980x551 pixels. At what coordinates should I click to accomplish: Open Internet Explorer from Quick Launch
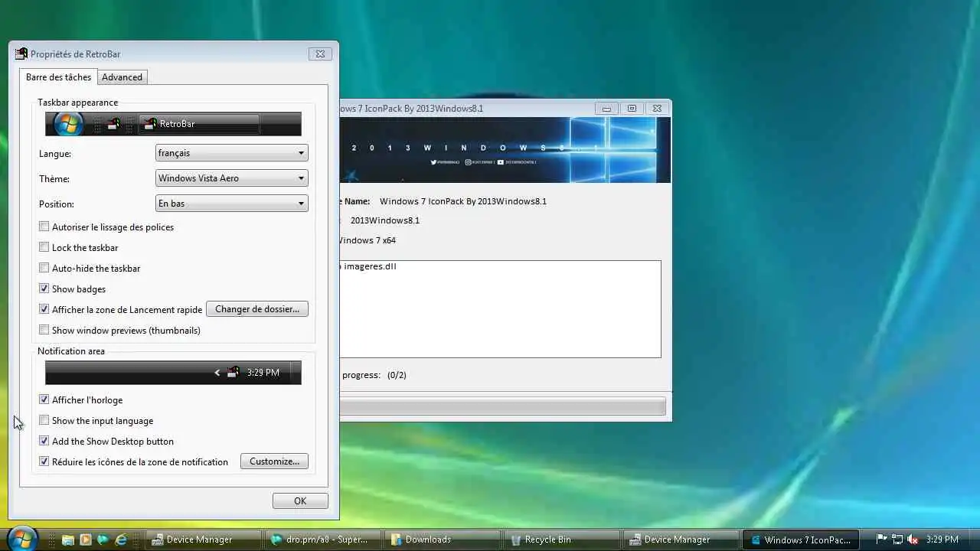pyautogui.click(x=121, y=540)
